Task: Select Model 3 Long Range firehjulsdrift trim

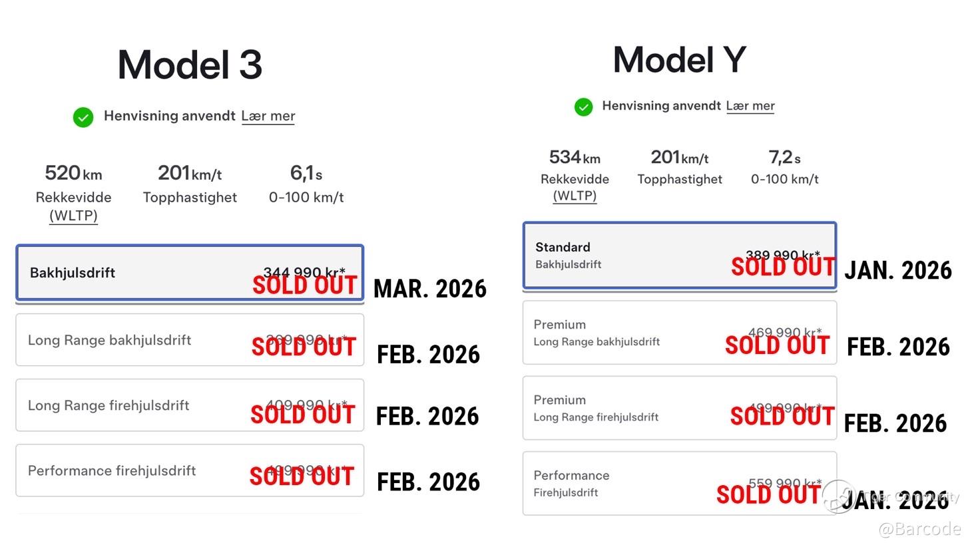Action: pos(190,405)
